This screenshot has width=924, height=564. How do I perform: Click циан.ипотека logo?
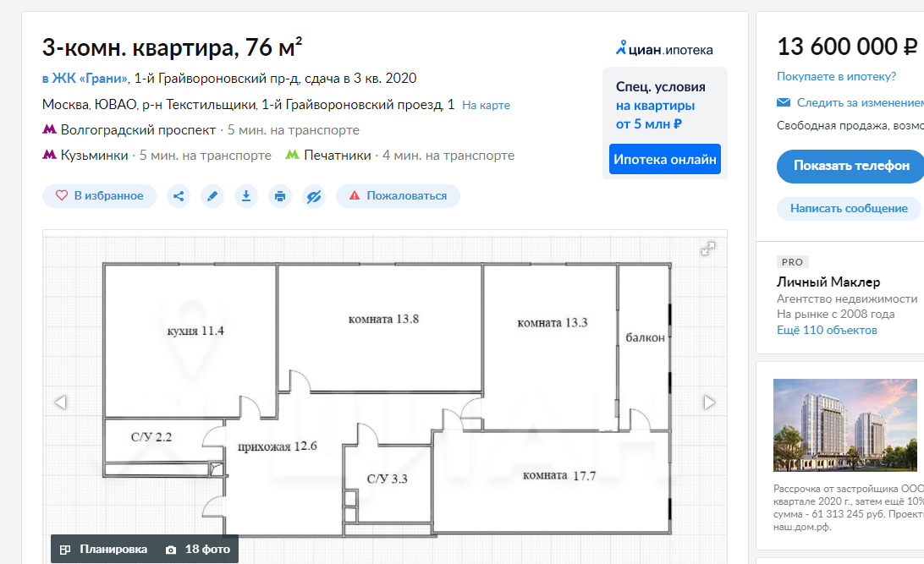pyautogui.click(x=664, y=49)
